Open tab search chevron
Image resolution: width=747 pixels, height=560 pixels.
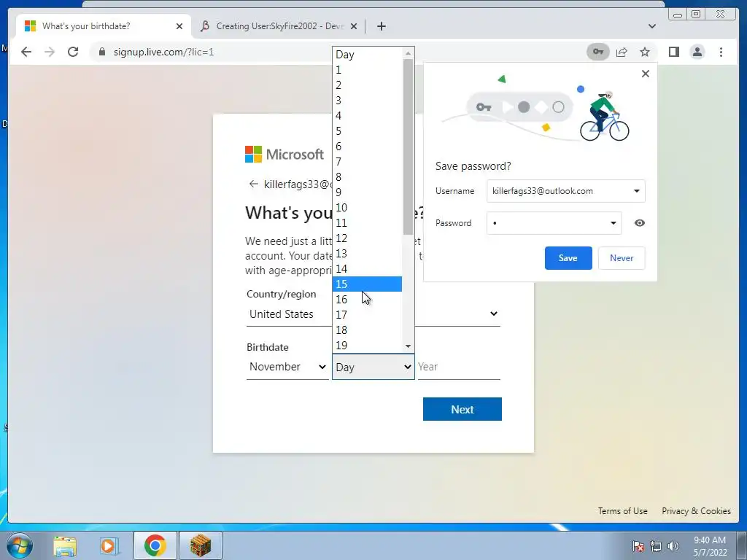(x=652, y=26)
